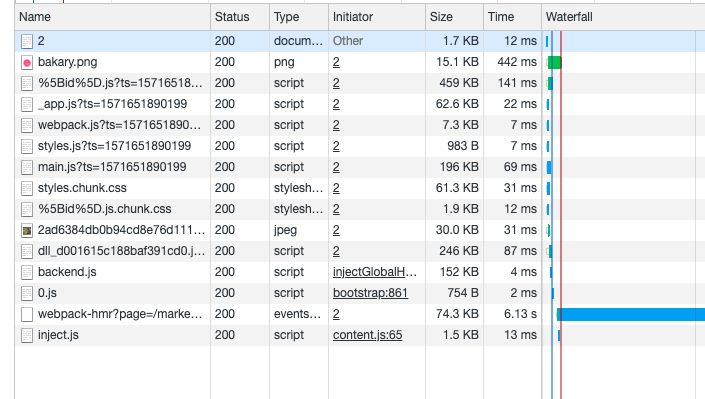
Task: Click the file icon next to 0.js
Action: 27,293
